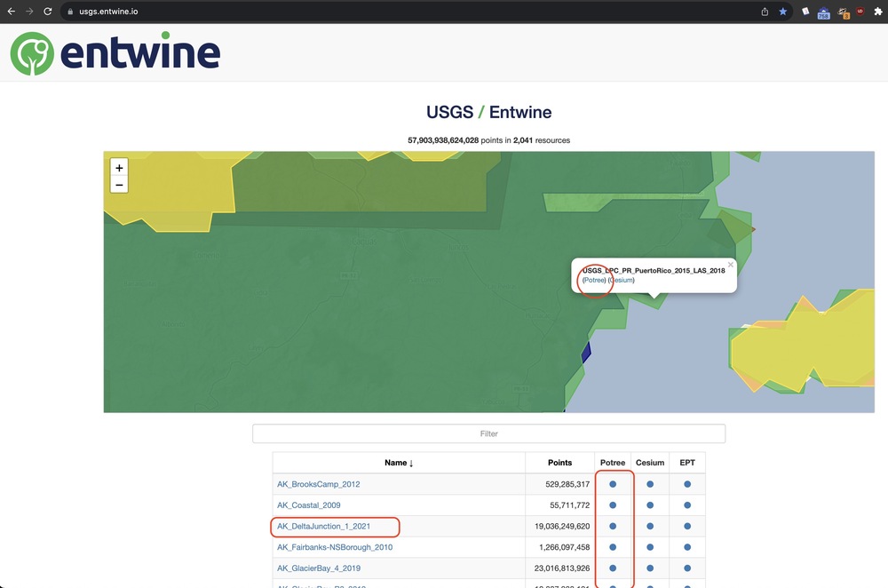Viewport: 888px width, 588px height.
Task: View site info via the padlock icon
Action: [x=70, y=12]
